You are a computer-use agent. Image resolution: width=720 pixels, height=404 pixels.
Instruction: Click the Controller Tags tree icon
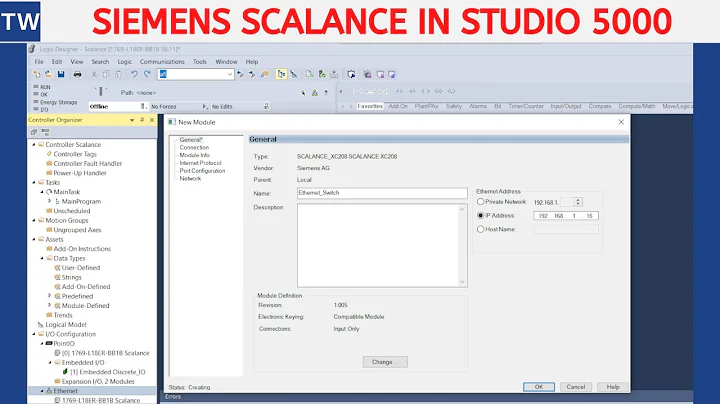tap(49, 154)
